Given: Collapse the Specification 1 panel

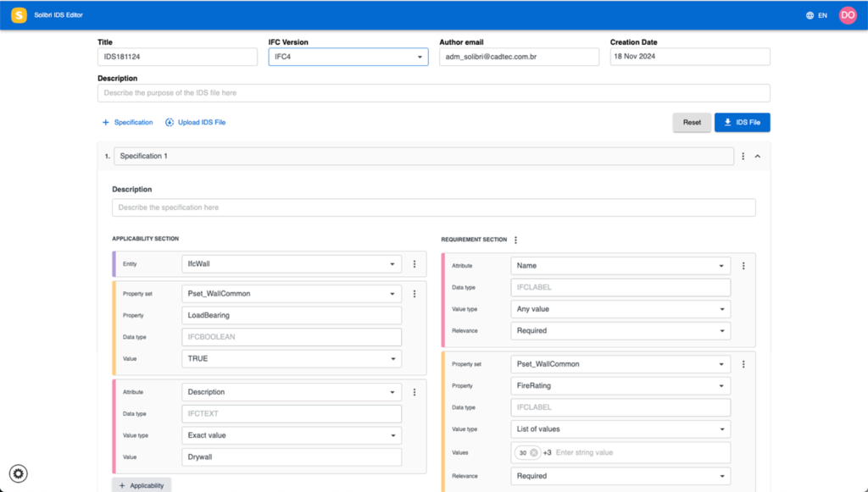Looking at the screenshot, I should click(758, 157).
